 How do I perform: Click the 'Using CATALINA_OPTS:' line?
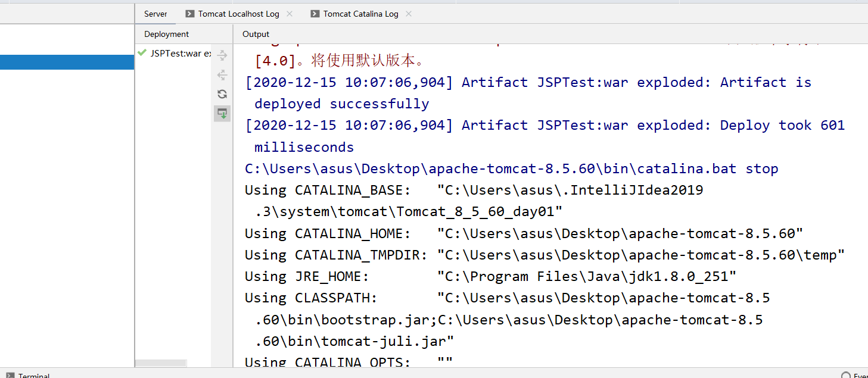coord(349,362)
